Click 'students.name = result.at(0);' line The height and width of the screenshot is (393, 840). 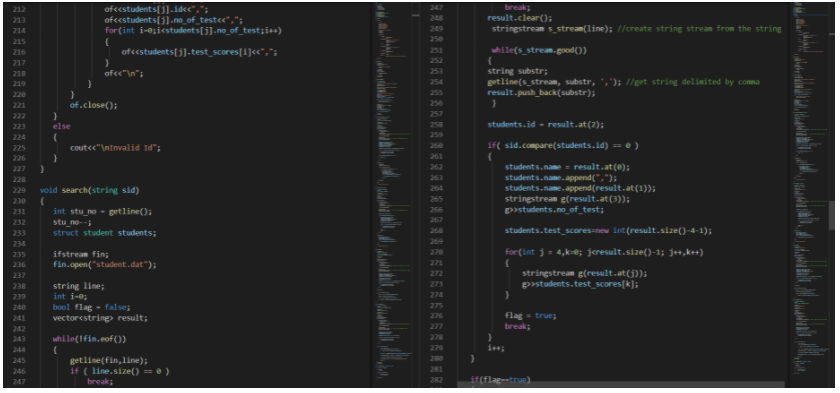click(x=567, y=167)
